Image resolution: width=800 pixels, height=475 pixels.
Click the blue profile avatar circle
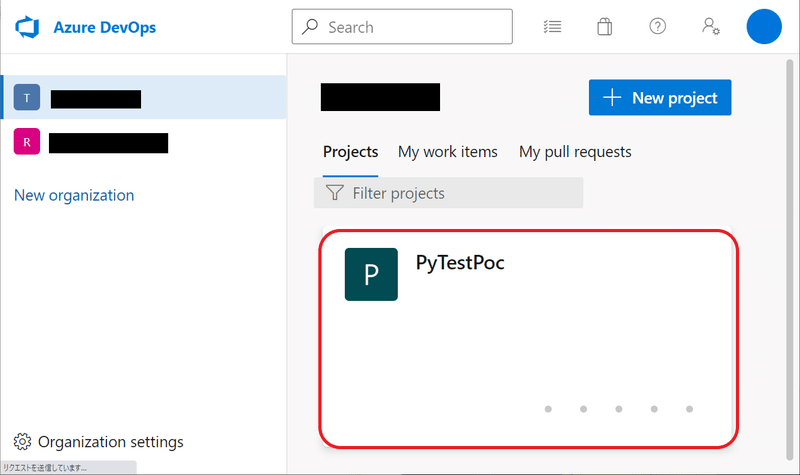click(764, 27)
